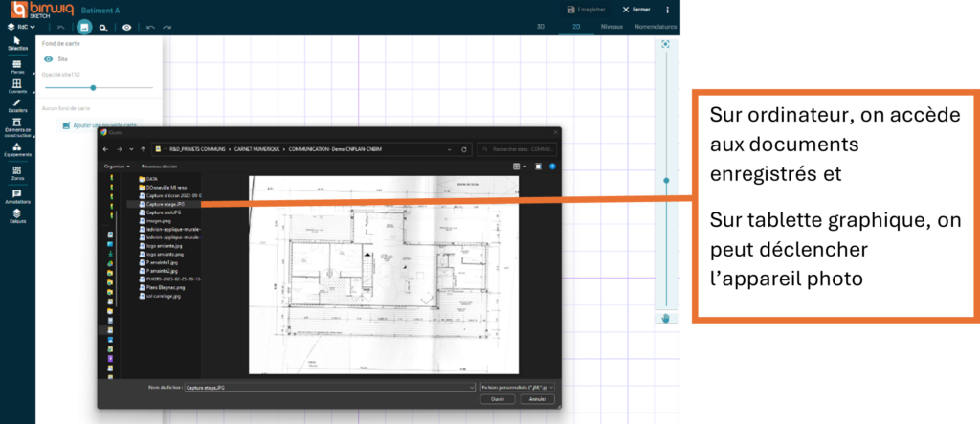Viewport: 980px width, 424px height.
Task: Select file Plans Blagnac.png
Action: tap(163, 288)
